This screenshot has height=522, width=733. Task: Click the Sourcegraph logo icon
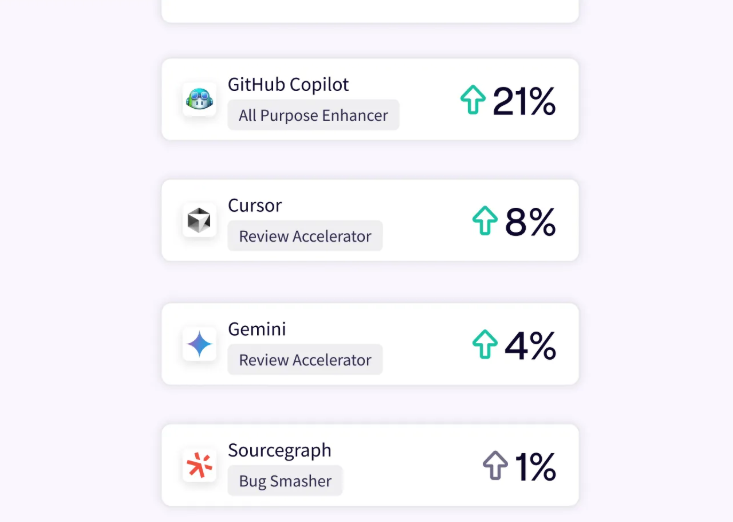pos(199,465)
